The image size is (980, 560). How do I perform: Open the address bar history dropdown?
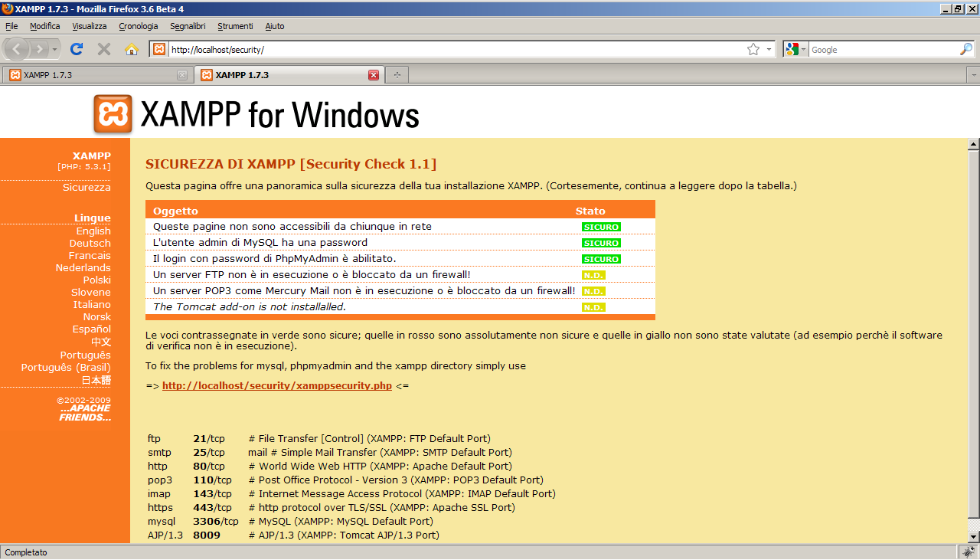click(x=770, y=49)
